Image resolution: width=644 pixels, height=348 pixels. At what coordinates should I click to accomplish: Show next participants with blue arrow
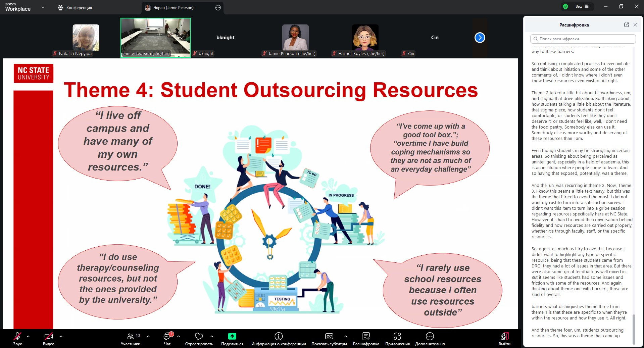[480, 38]
